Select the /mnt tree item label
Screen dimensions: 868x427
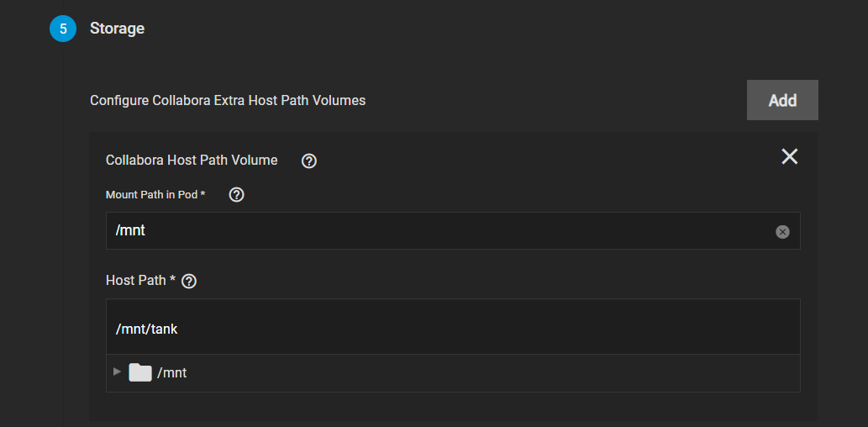[x=172, y=373]
